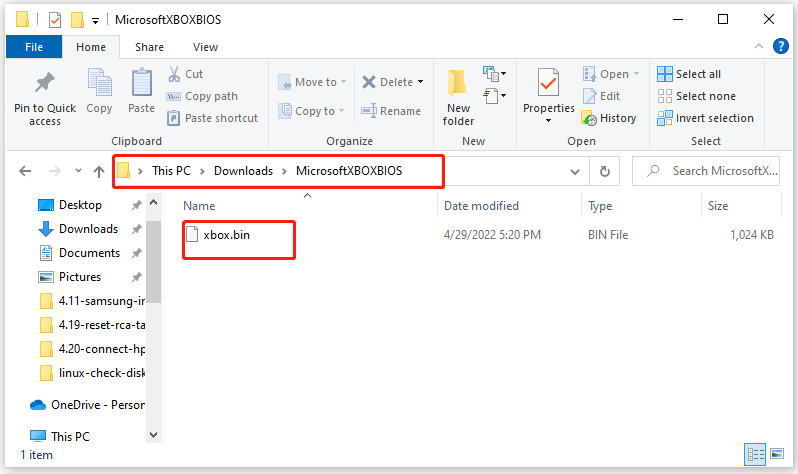Click the Properties checkmark icon

point(549,82)
